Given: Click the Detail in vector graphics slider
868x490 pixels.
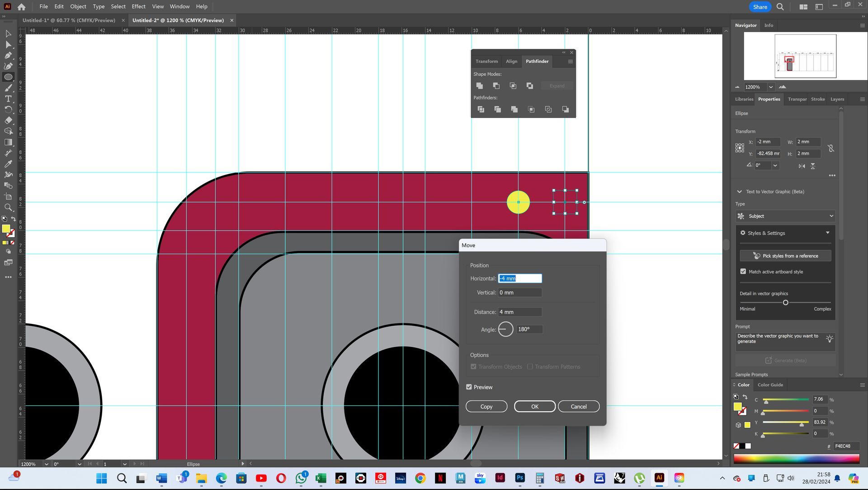Looking at the screenshot, I should pos(785,302).
